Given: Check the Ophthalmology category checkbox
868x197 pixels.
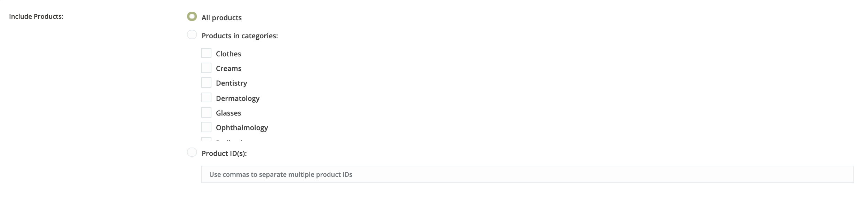Looking at the screenshot, I should (206, 127).
